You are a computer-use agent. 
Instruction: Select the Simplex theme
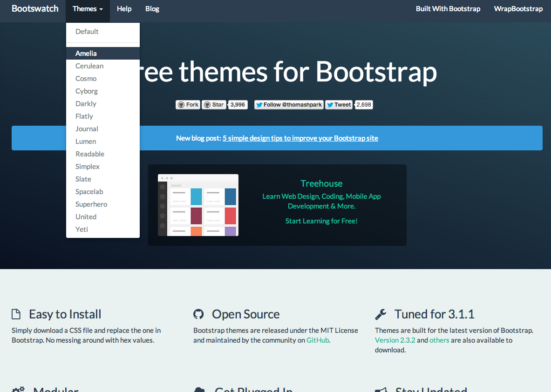103,167
